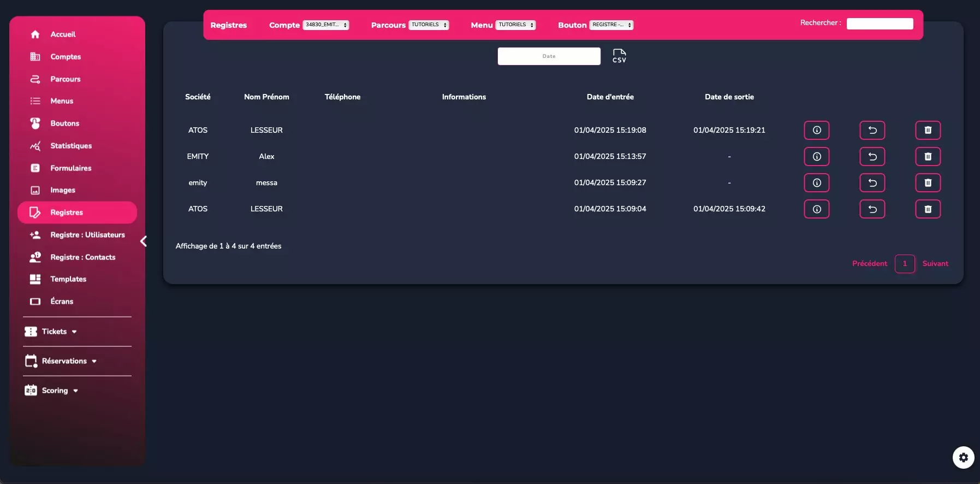Open the settings gear button
Screen dimensions: 980x484
click(963, 457)
